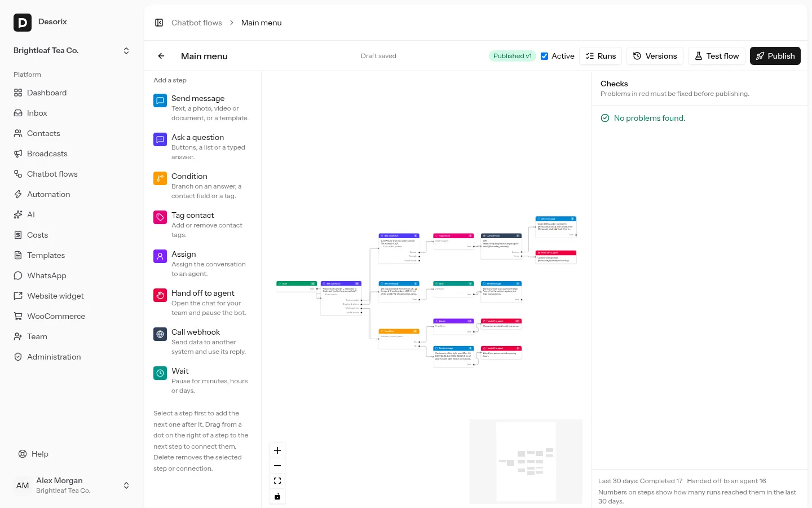
Task: Click the Desorix logo icon
Action: (x=23, y=23)
